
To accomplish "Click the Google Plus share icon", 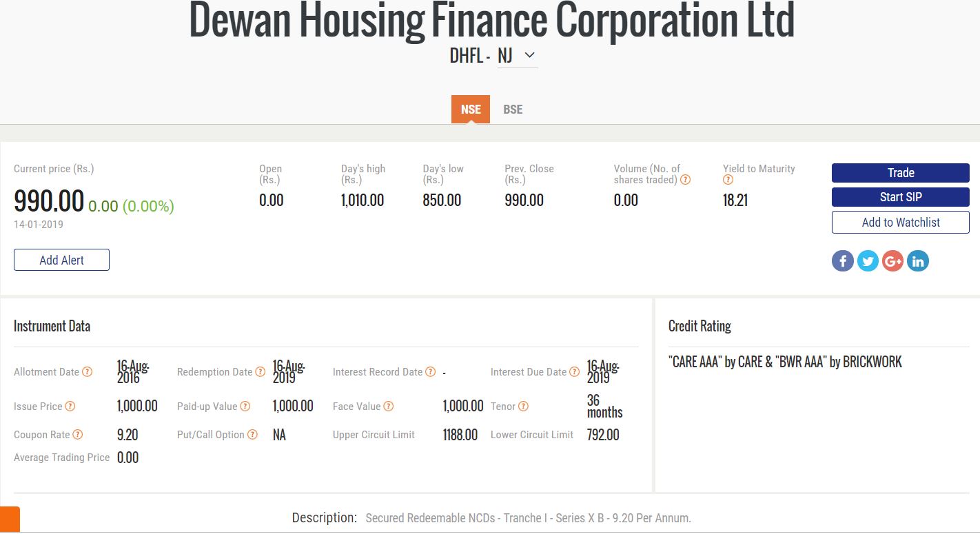I will [x=892, y=261].
